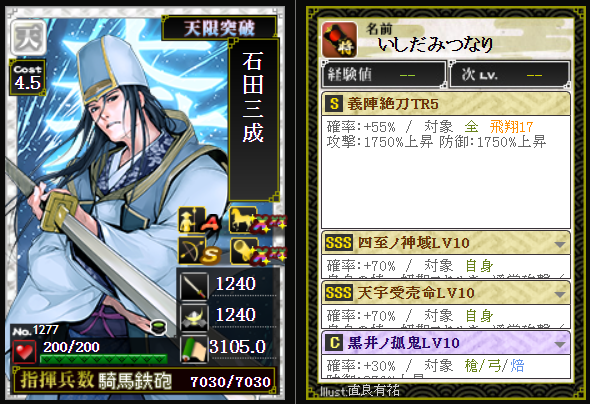Click the 経験値 experience field
590x404 pixels.
coord(383,74)
